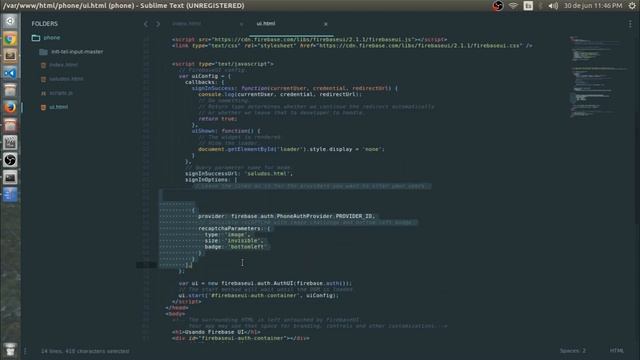Screen dimensions: 640x360
Task: Close the ui.html tab
Action: (326, 24)
